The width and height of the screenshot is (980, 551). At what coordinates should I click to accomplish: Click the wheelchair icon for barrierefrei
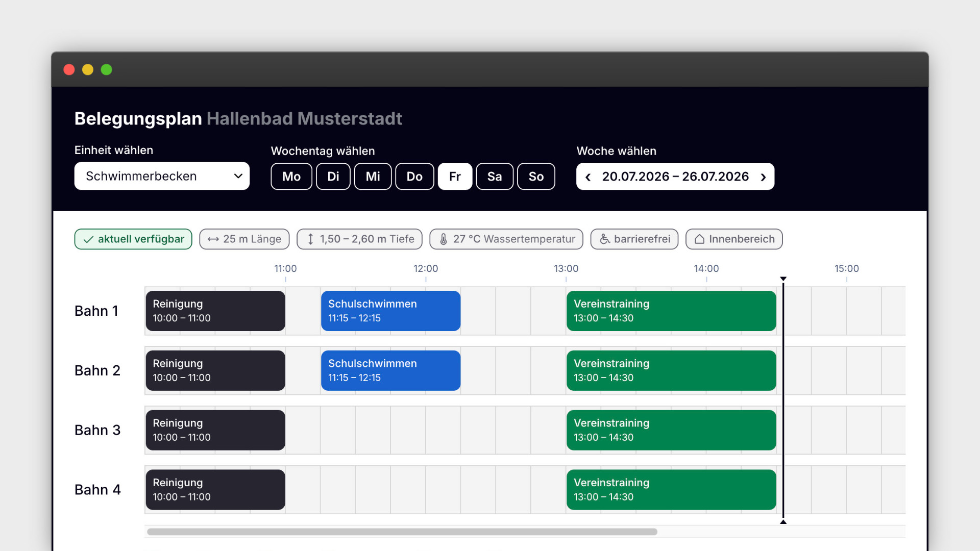coord(605,239)
